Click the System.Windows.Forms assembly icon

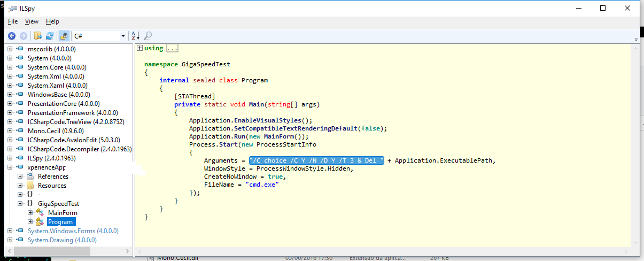click(x=20, y=231)
